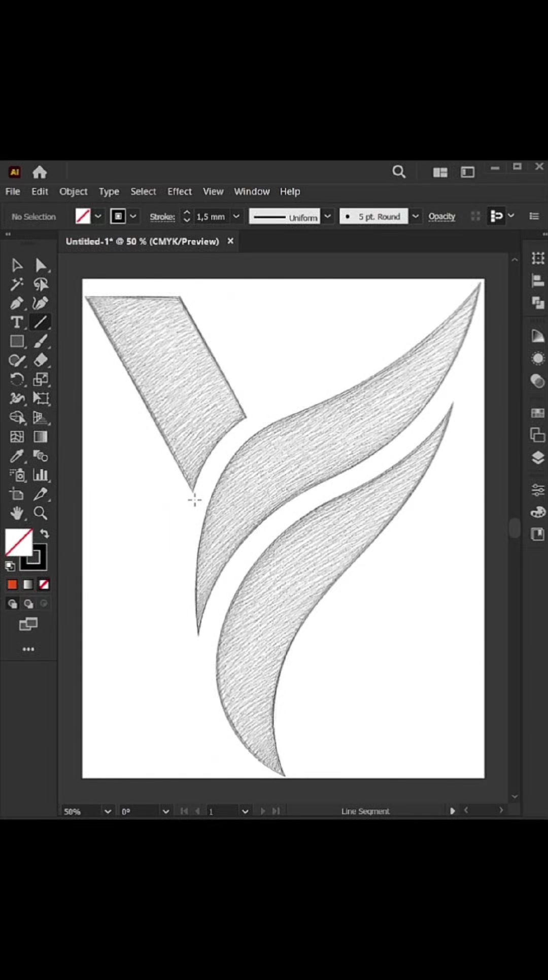Open the Object menu

[x=73, y=191]
